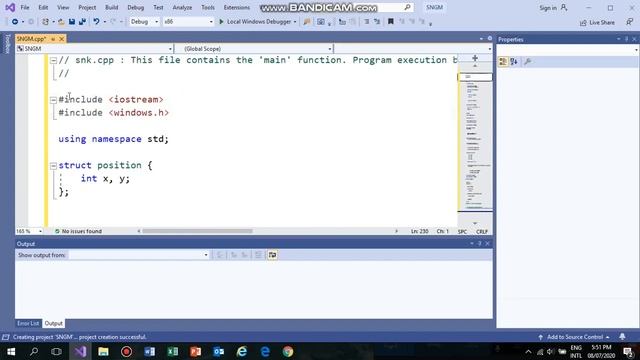This screenshot has width=640, height=360.
Task: Collapse the struct position block
Action: (53, 166)
